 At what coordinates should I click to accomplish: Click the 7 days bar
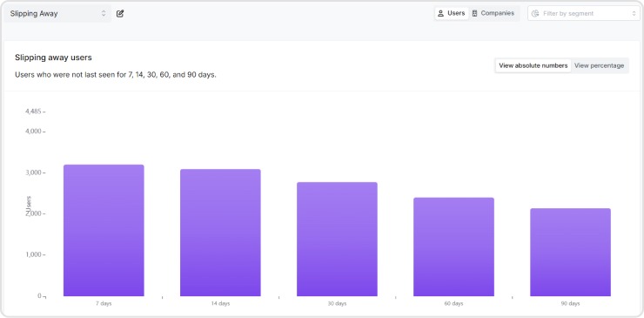pos(104,230)
